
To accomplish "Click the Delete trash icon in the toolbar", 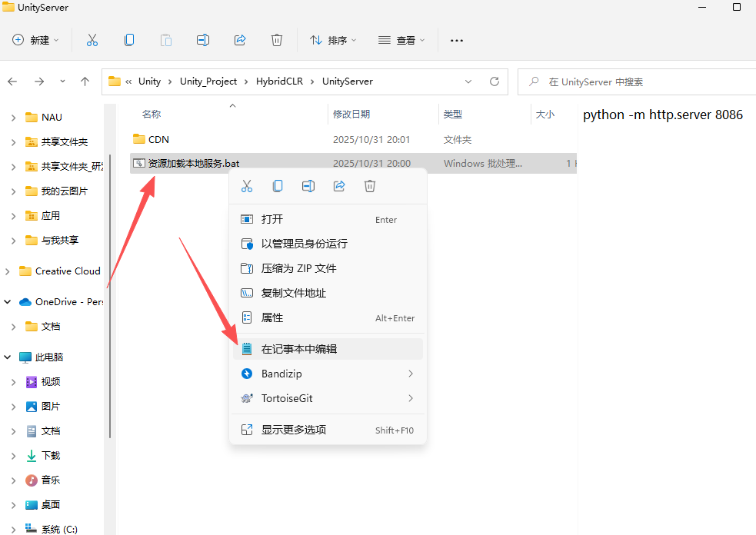I will pyautogui.click(x=277, y=40).
